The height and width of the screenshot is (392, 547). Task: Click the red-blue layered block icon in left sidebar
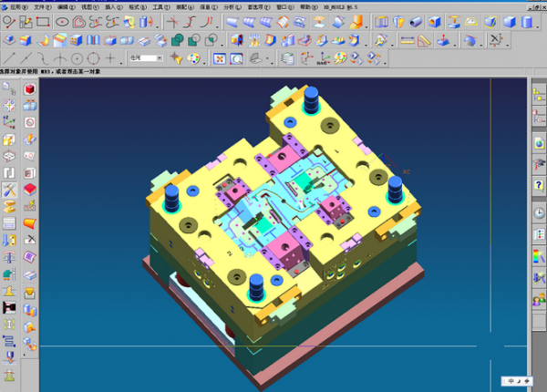click(x=30, y=190)
